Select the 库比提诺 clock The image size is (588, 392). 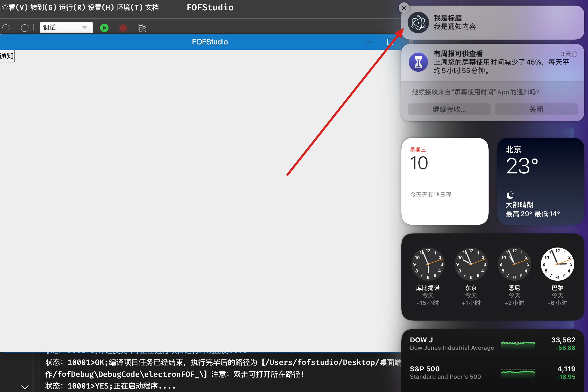point(428,277)
